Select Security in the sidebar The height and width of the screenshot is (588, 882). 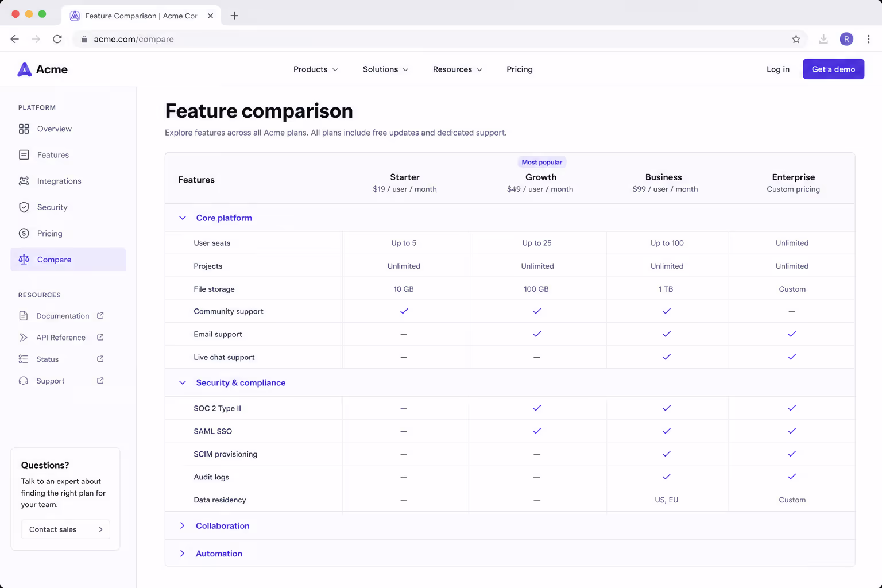coord(68,207)
